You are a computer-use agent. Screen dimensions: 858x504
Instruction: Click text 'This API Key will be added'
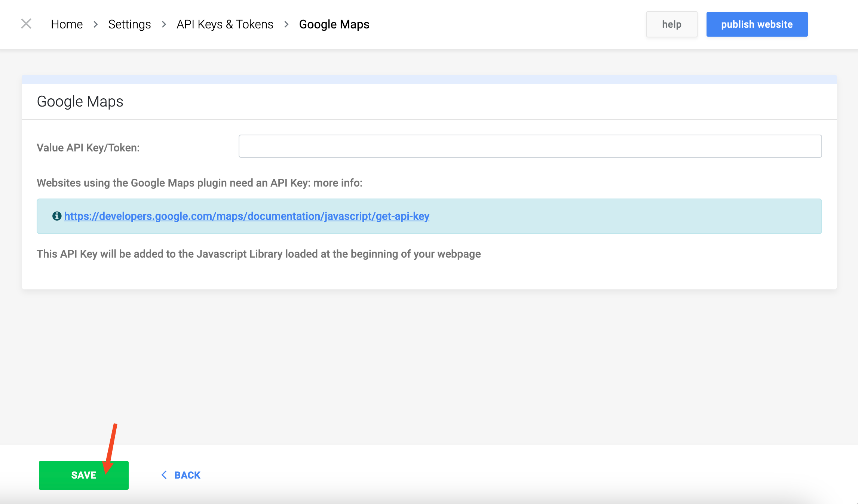pyautogui.click(x=100, y=254)
